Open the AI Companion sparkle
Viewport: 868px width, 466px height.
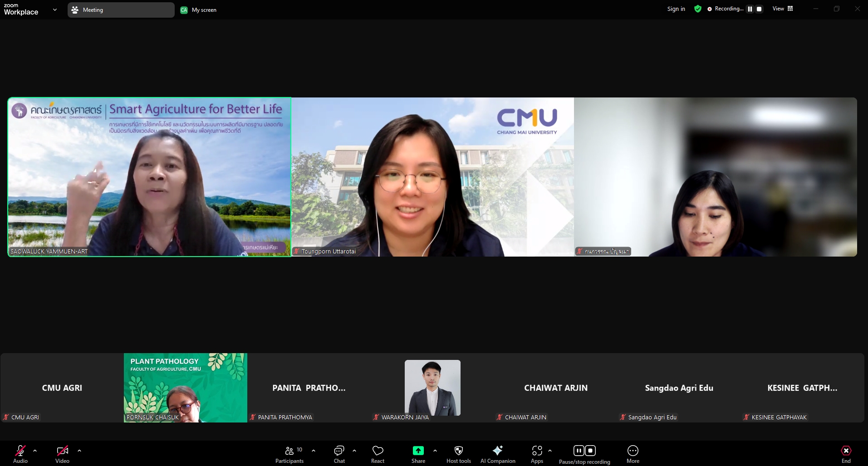pyautogui.click(x=498, y=454)
